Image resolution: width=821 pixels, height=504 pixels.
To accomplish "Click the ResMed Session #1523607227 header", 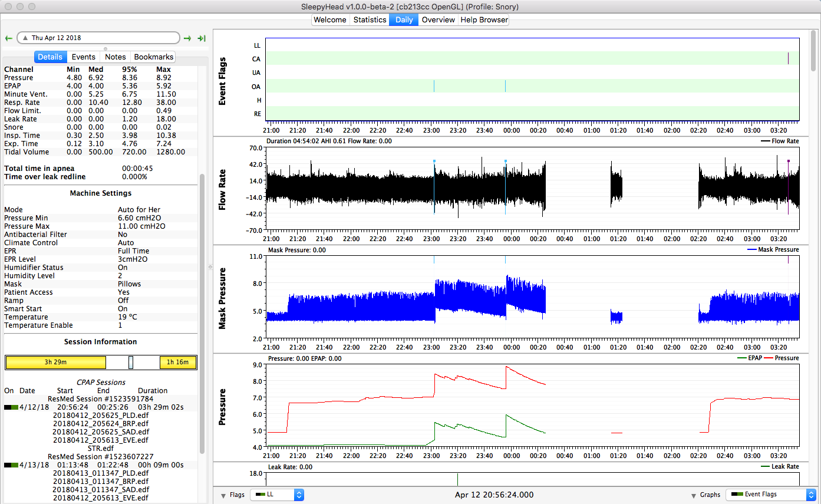I will tap(100, 457).
